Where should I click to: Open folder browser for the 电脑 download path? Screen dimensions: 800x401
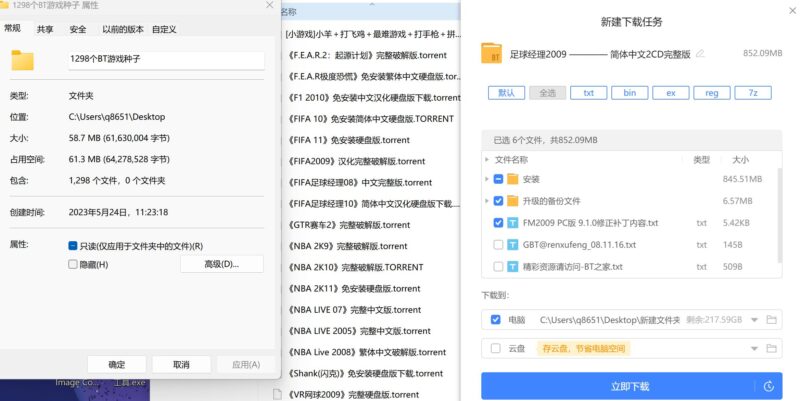(771, 320)
